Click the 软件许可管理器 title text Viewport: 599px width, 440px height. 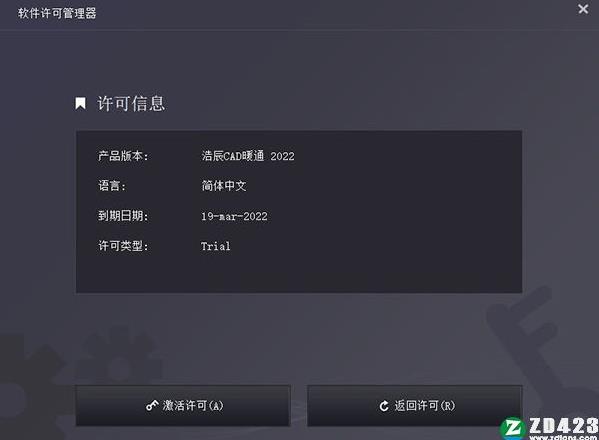click(x=57, y=13)
